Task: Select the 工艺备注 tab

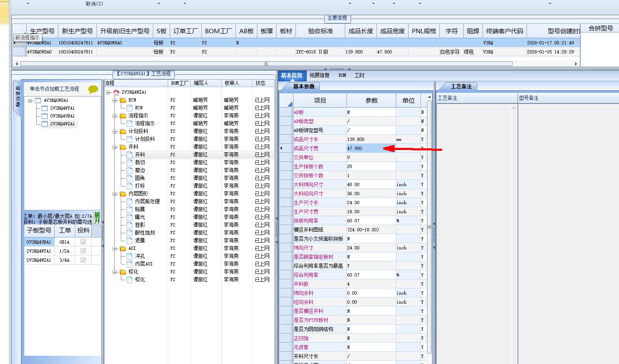Action: click(461, 86)
